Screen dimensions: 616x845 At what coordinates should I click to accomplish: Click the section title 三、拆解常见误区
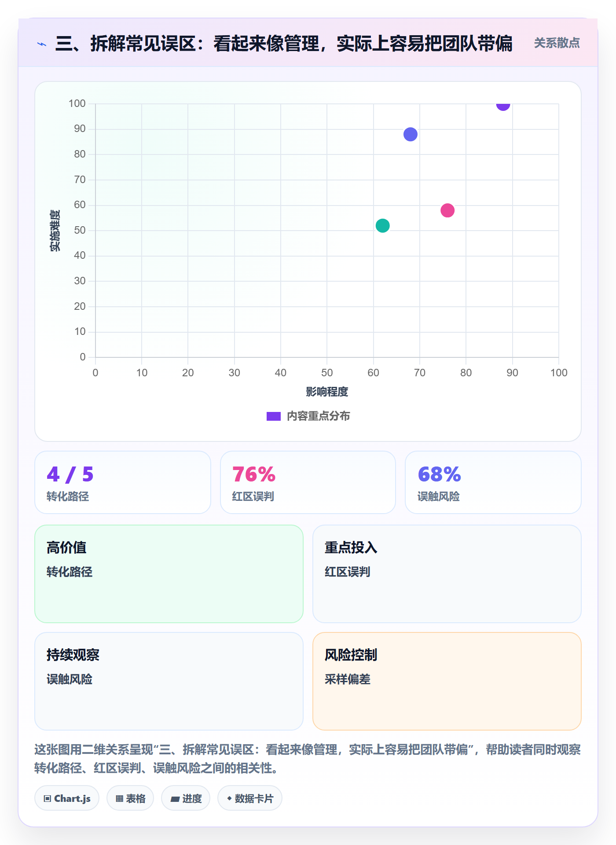pyautogui.click(x=284, y=44)
